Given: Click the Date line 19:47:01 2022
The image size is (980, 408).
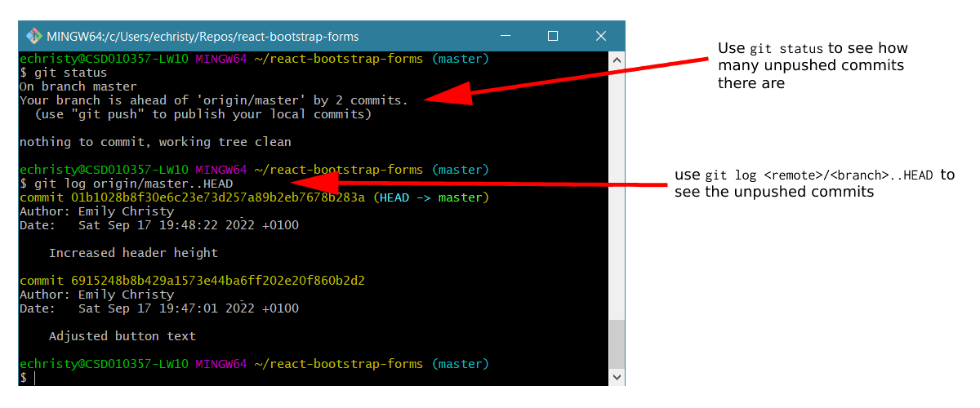Looking at the screenshot, I should coord(159,308).
